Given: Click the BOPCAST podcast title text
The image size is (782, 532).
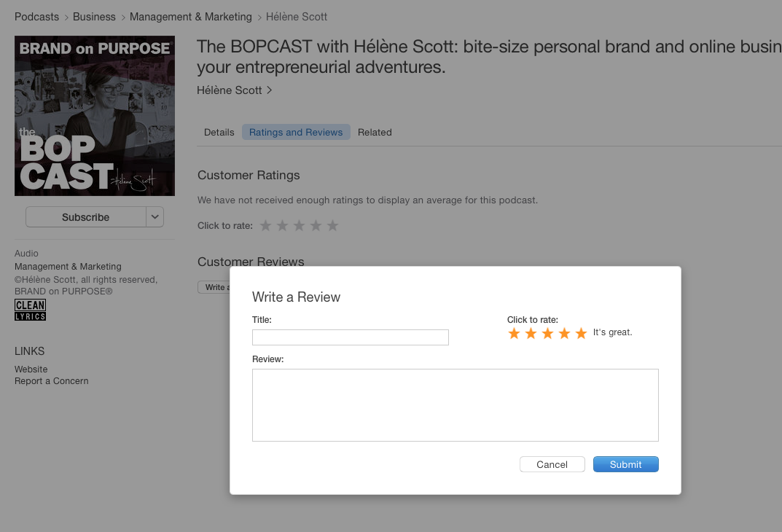Looking at the screenshot, I should (489, 56).
